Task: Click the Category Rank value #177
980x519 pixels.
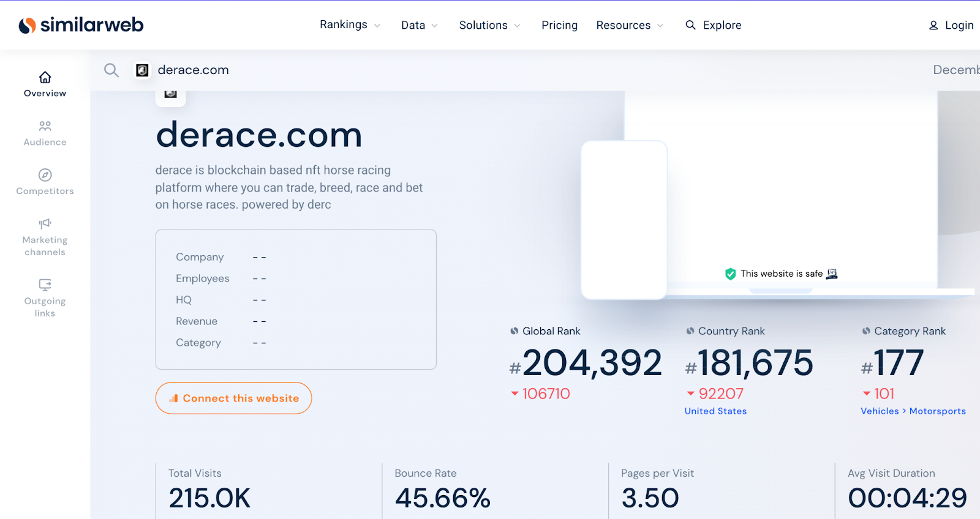Action: pyautogui.click(x=892, y=363)
